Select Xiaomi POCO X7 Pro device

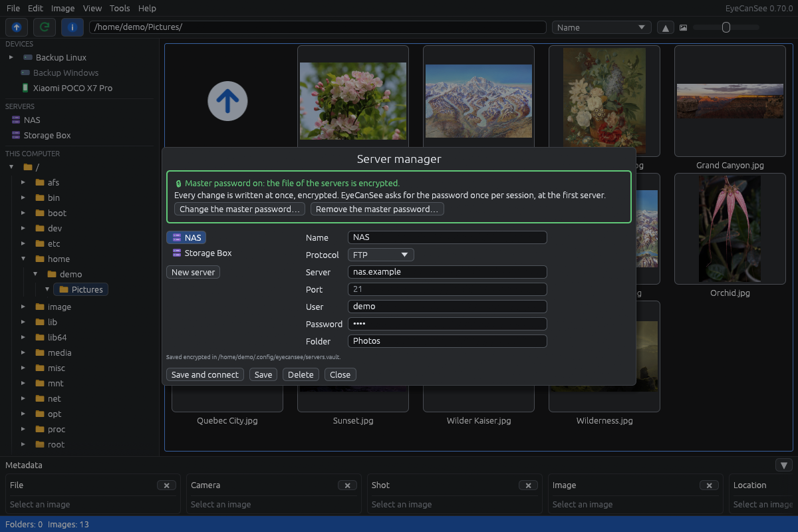72,88
